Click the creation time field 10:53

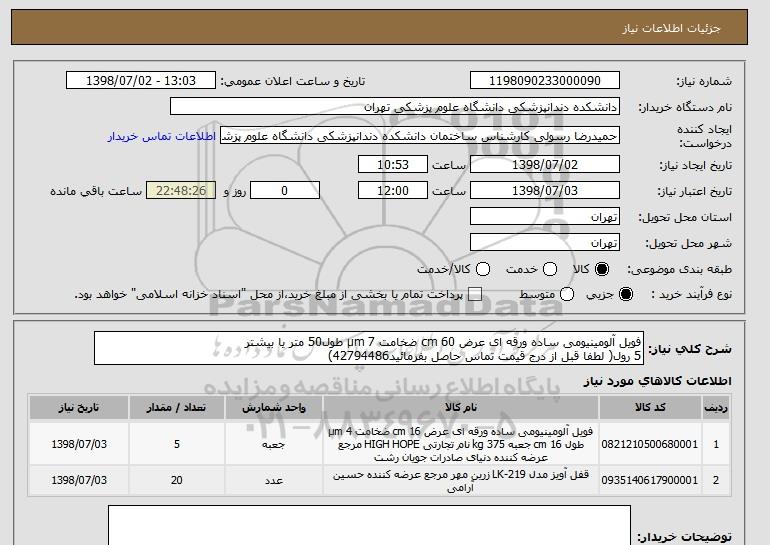tap(393, 164)
